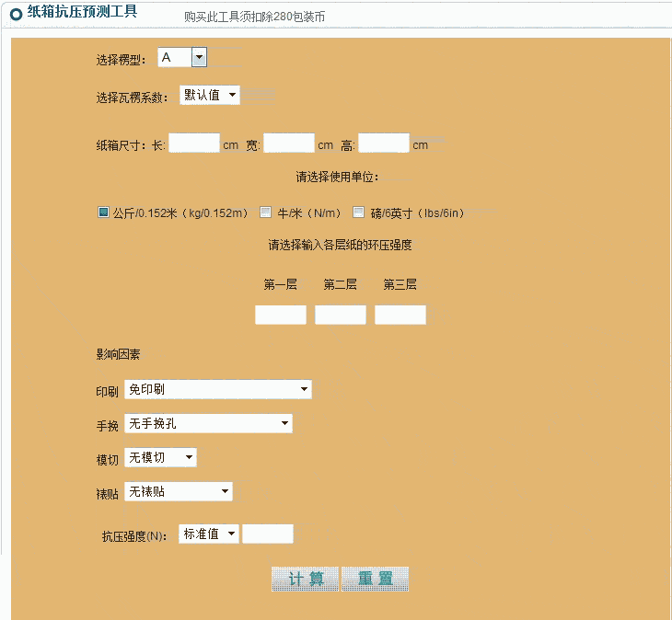Click the carton 宽 width input field

coord(289,144)
